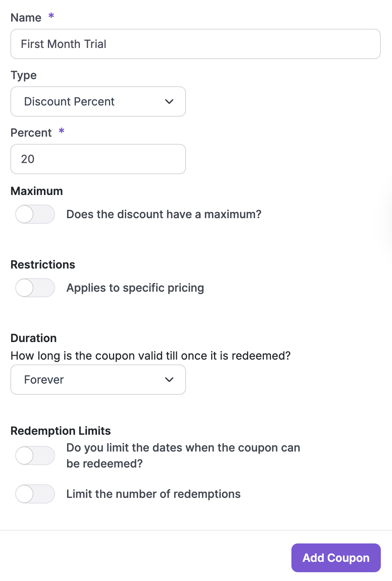The width and height of the screenshot is (392, 581).
Task: Click the chevron arrow in Duration dropdown
Action: (169, 380)
